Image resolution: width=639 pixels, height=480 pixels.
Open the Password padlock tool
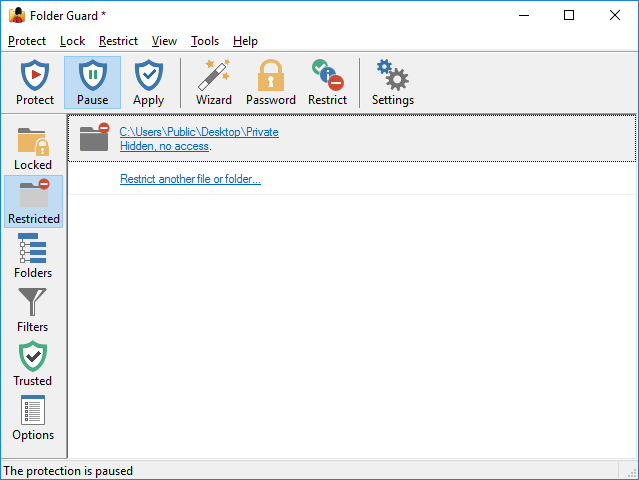(271, 82)
